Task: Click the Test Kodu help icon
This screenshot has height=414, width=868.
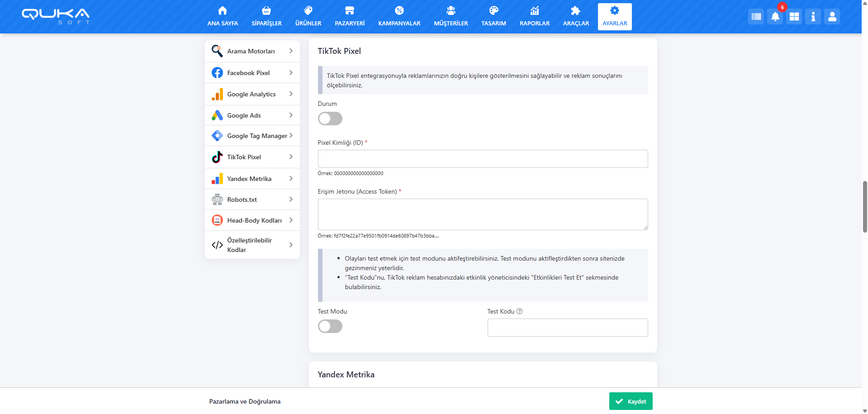Action: point(519,311)
